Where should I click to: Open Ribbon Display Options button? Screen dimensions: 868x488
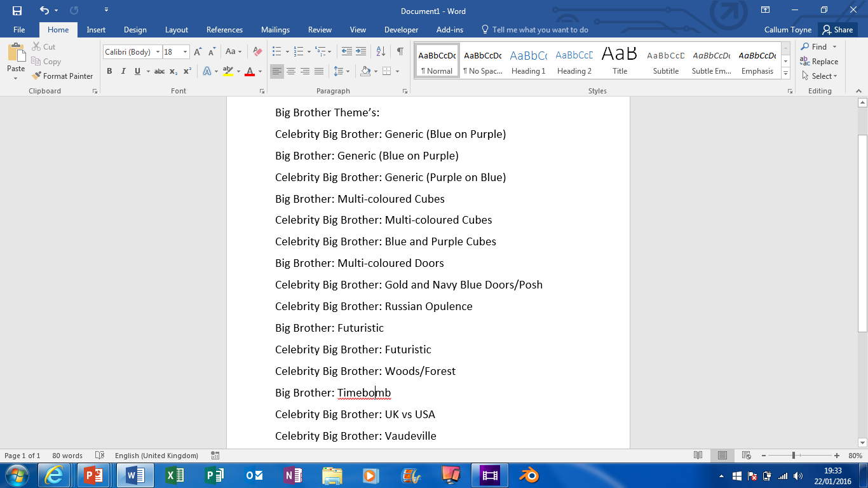[766, 10]
